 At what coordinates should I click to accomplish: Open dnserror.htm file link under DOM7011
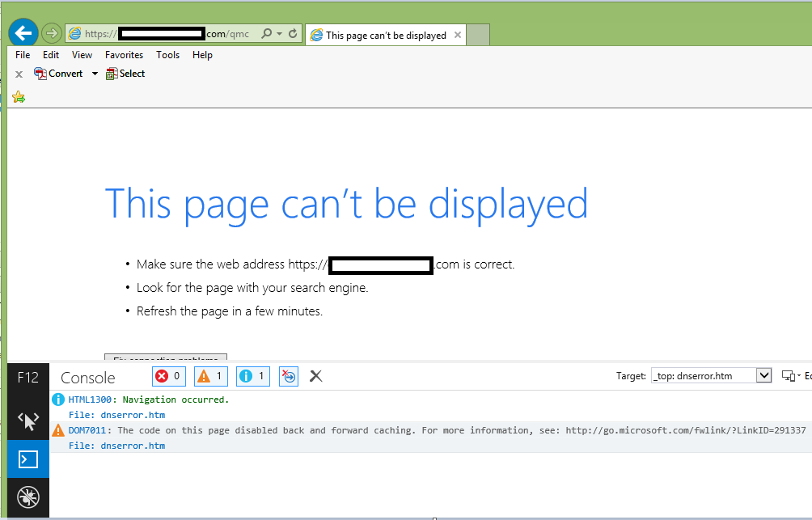click(133, 446)
